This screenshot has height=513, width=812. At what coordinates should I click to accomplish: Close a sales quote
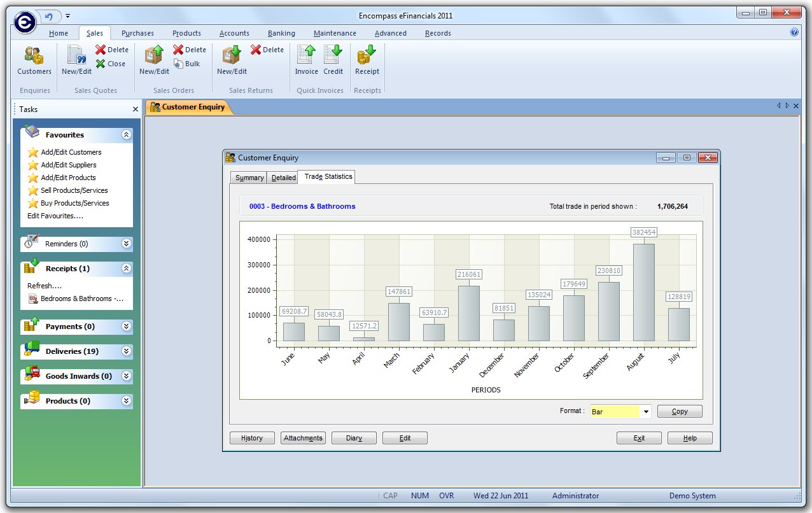coord(111,64)
